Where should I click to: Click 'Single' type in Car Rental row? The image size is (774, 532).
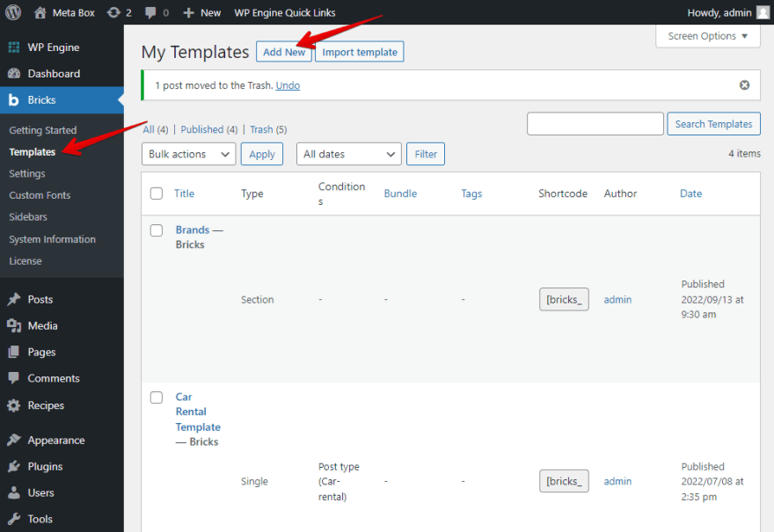coord(254,481)
